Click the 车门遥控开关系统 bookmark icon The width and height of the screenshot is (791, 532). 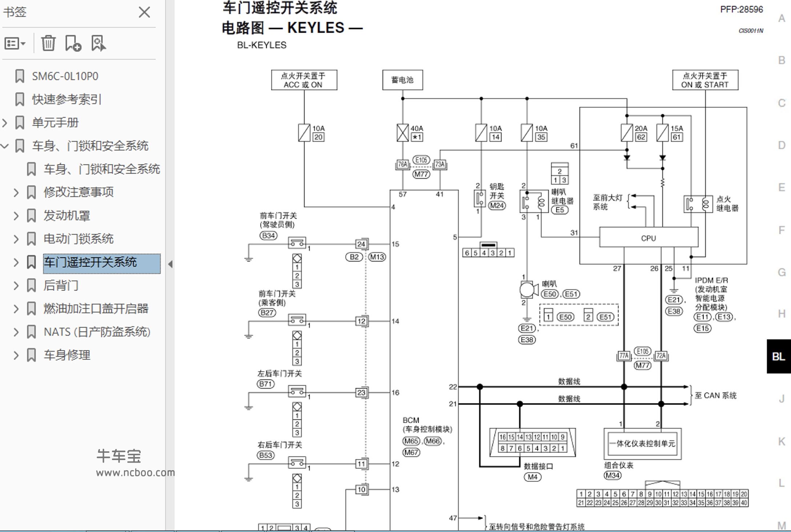[x=31, y=262]
